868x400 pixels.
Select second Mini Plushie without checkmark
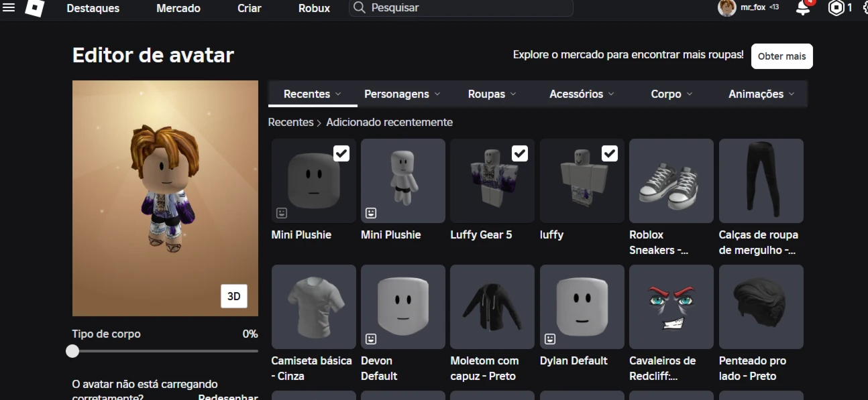(x=403, y=181)
